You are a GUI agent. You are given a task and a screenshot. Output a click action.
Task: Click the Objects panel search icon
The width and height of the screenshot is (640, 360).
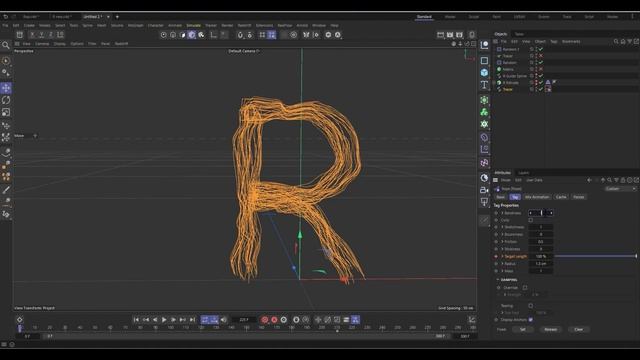(x=616, y=41)
